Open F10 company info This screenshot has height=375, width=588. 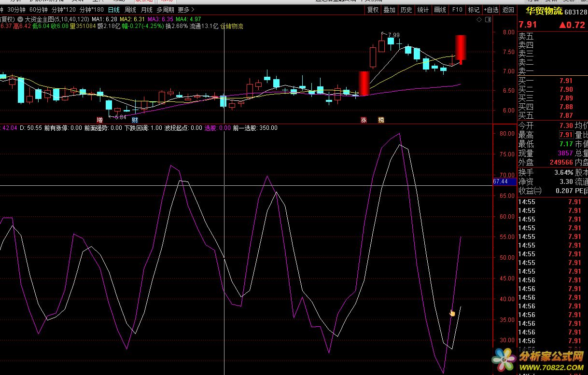point(457,10)
